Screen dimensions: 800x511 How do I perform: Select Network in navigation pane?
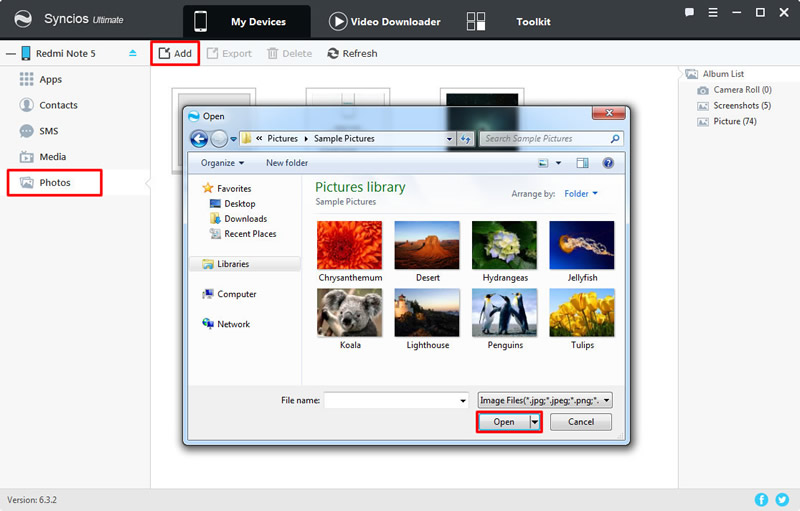pos(226,324)
